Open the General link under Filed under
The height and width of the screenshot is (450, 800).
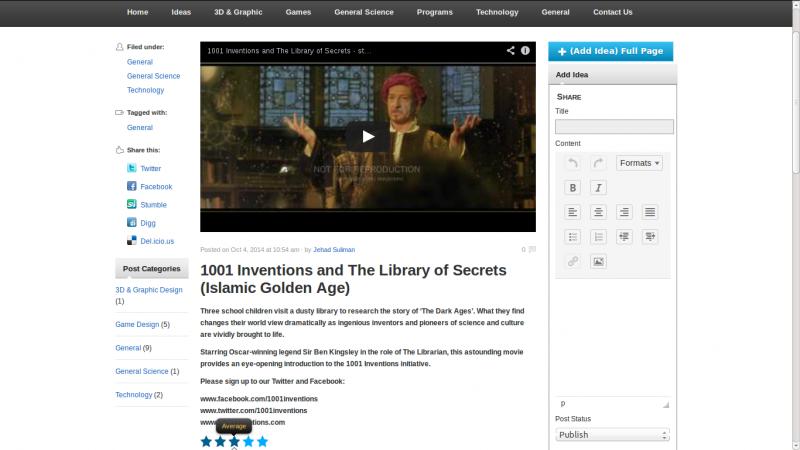point(140,62)
